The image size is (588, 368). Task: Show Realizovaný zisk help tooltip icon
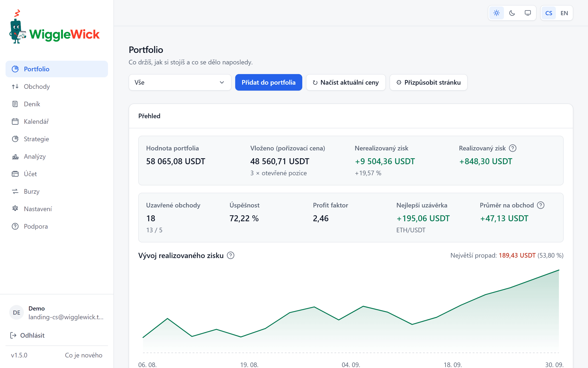[512, 148]
